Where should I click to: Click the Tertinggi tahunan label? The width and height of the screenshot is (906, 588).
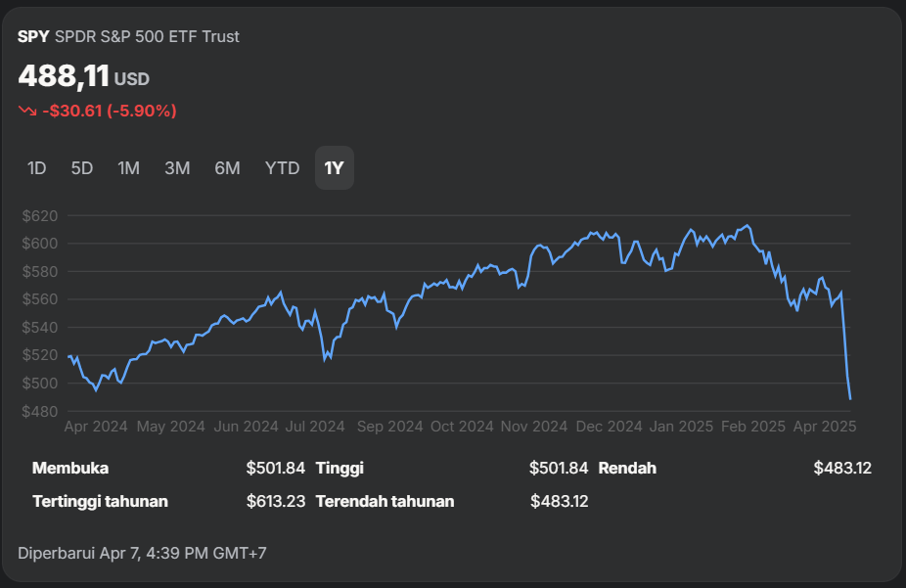click(100, 501)
